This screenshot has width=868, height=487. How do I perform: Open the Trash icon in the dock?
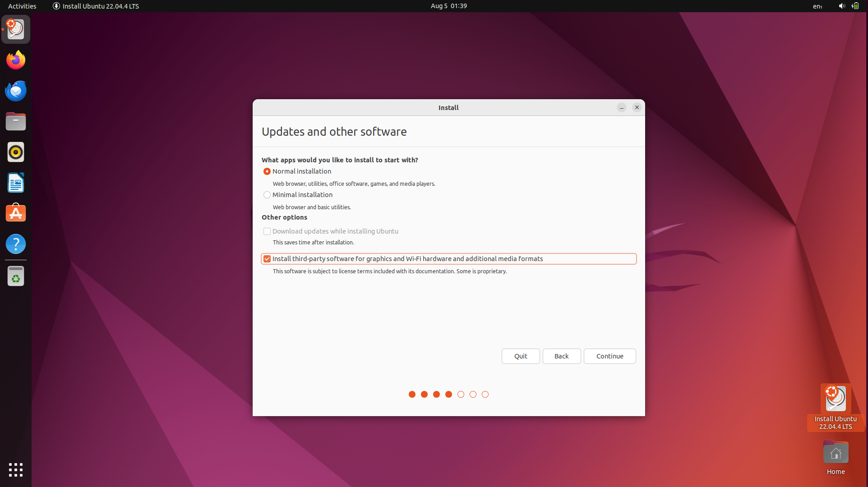(16, 276)
